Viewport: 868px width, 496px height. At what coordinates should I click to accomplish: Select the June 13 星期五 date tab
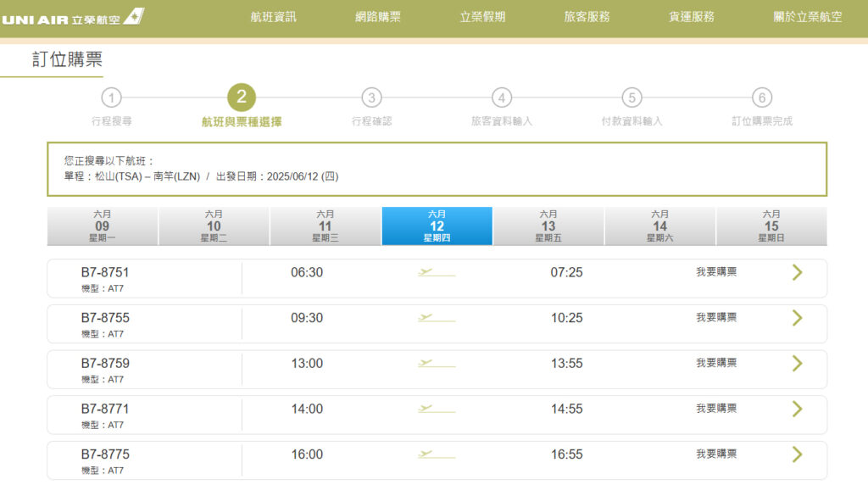pyautogui.click(x=548, y=226)
